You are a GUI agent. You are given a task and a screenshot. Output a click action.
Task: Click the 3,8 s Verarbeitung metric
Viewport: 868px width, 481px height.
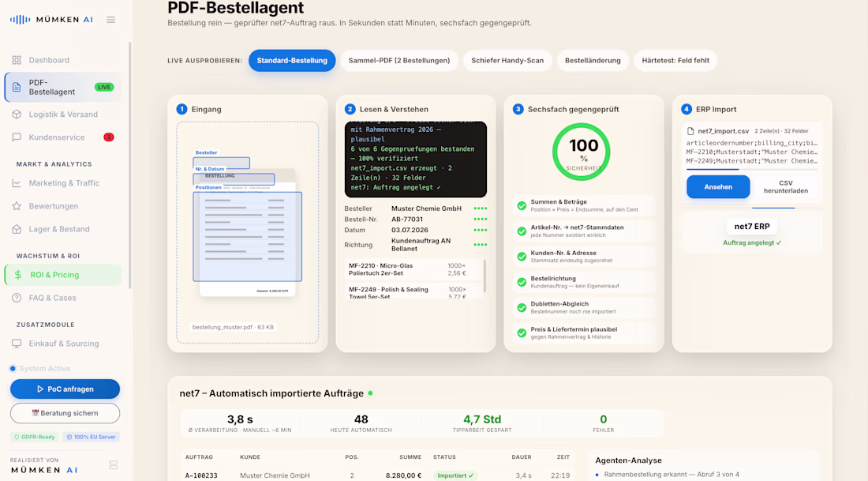[240, 423]
